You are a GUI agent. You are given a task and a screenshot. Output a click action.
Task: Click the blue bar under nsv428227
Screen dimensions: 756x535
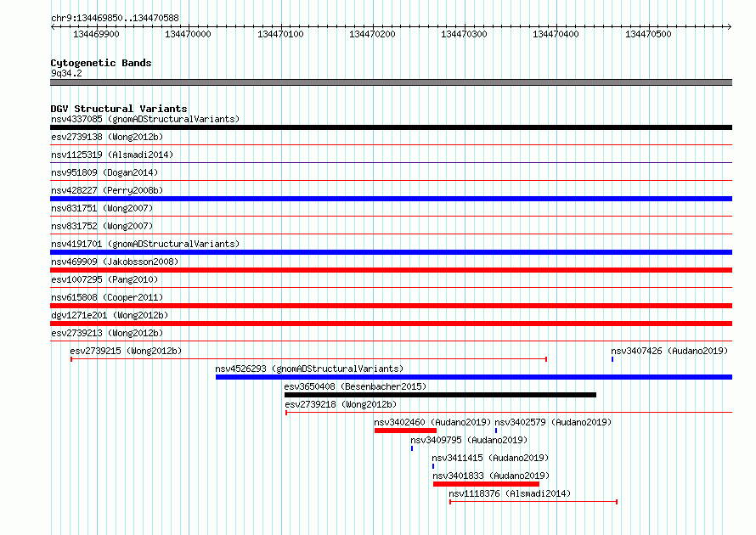(391, 199)
